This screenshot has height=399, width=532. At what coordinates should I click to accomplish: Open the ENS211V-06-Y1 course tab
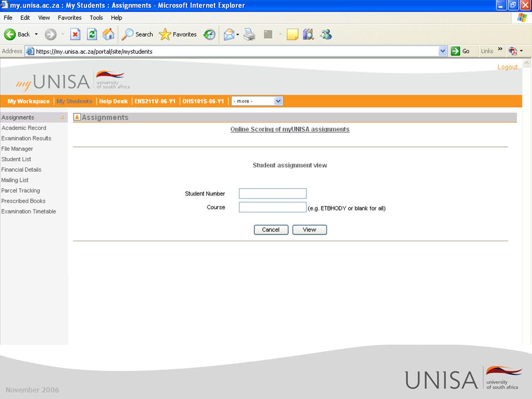click(155, 101)
